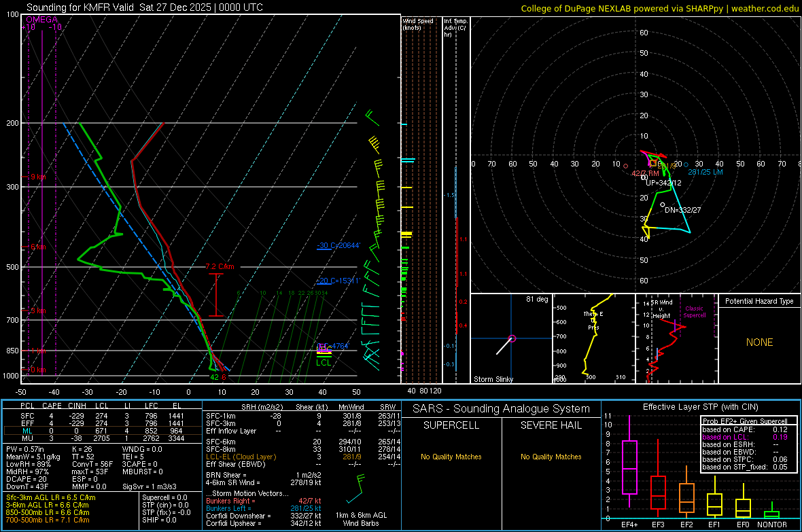The width and height of the screenshot is (802, 532).
Task: Click the 'based on STP_fixed: 0.05' line
Action: tap(745, 467)
